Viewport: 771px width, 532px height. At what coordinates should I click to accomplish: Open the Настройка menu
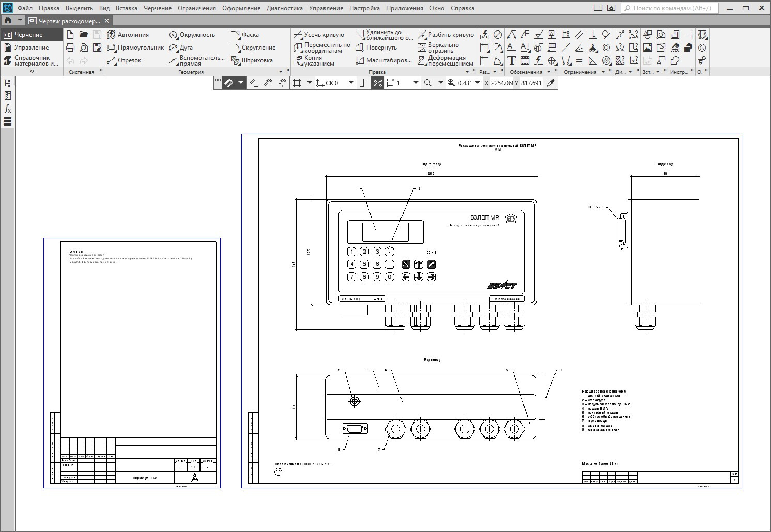[x=364, y=8]
